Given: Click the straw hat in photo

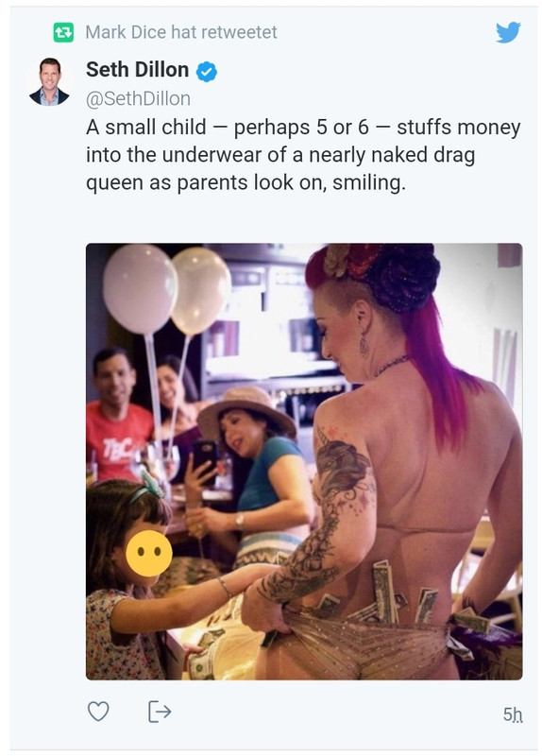Looking at the screenshot, I should pyautogui.click(x=246, y=411).
